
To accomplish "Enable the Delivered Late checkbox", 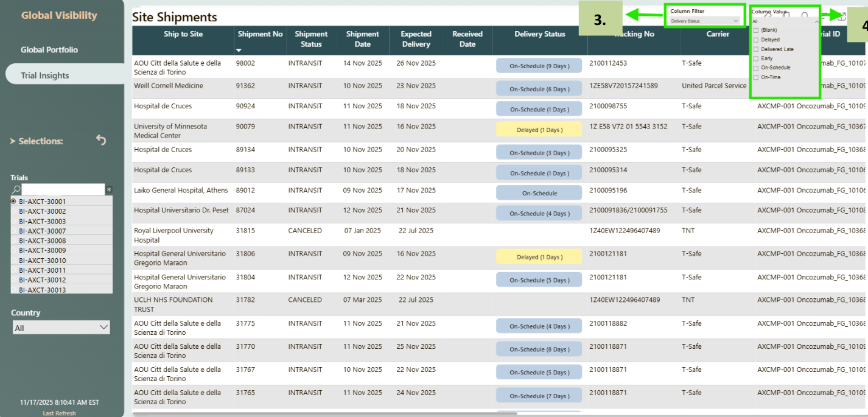I will pyautogui.click(x=756, y=49).
